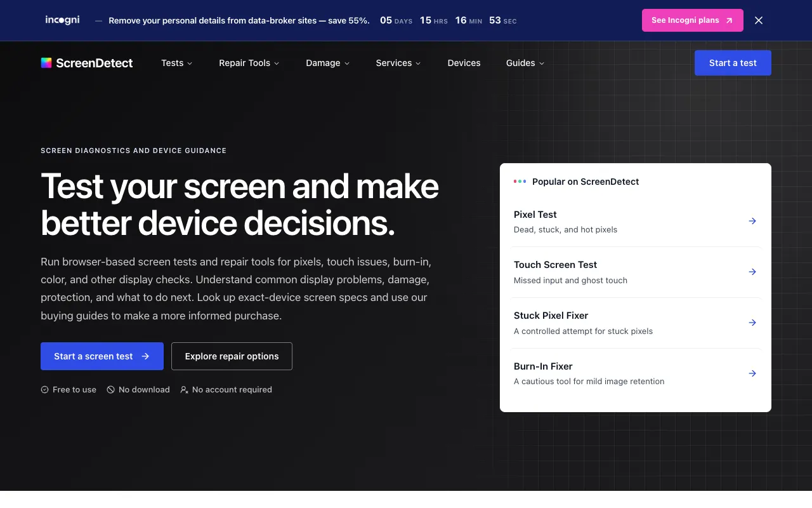Viewport: 812px width, 508px height.
Task: Click 'Missed input and ghost touch' description
Action: point(570,281)
